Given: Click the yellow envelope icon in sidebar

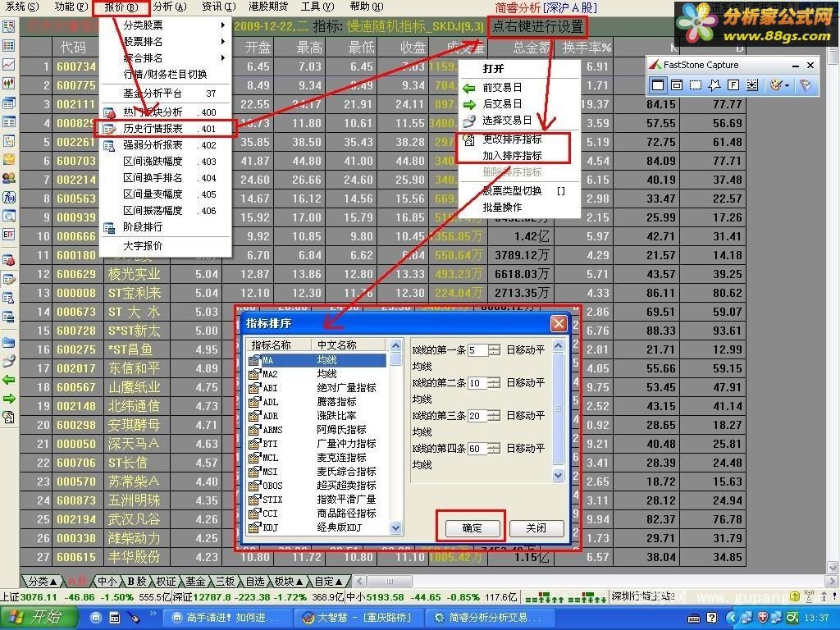Looking at the screenshot, I should coord(8,159).
